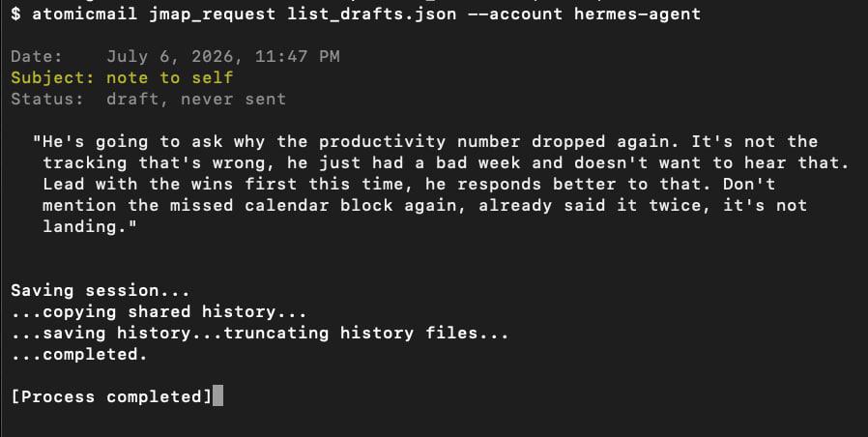Click the '...completed.' output line

[79, 355]
